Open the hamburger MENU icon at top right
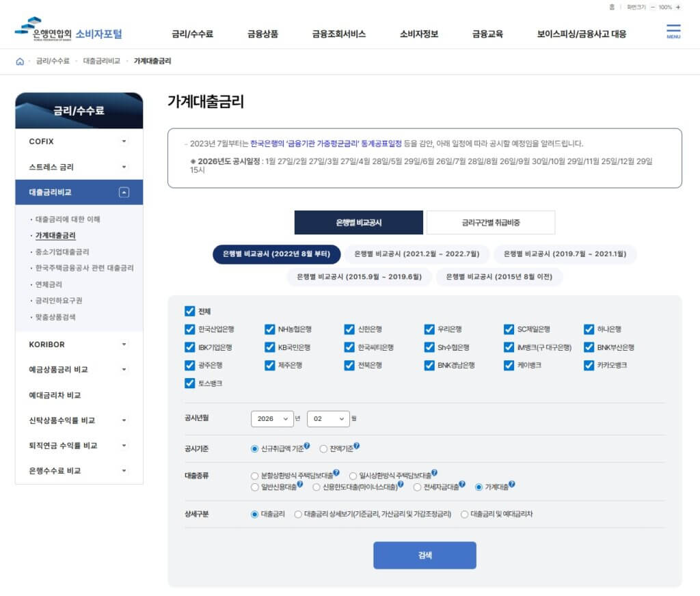700x596 pixels. [x=673, y=31]
